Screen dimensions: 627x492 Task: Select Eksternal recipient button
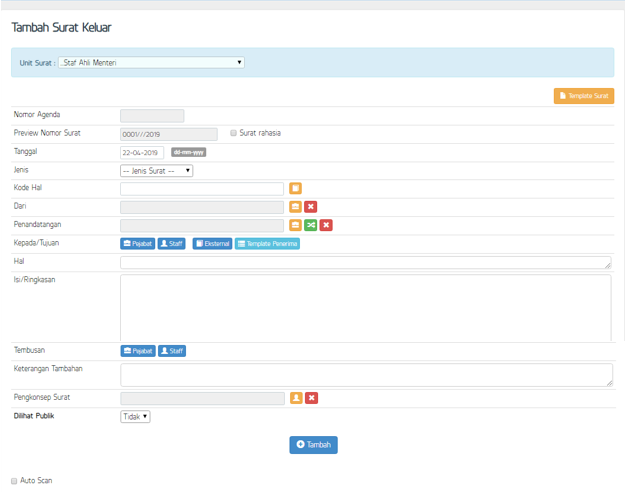coord(212,243)
